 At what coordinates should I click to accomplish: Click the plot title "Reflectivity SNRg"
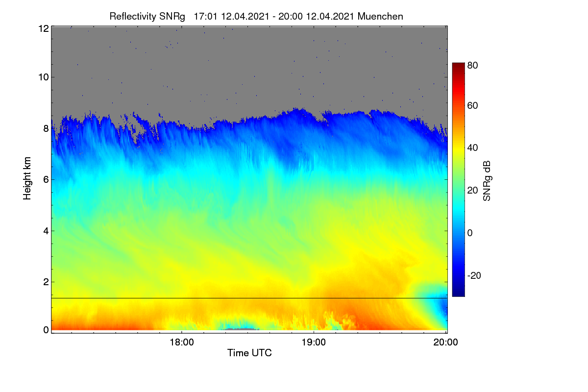pos(147,17)
